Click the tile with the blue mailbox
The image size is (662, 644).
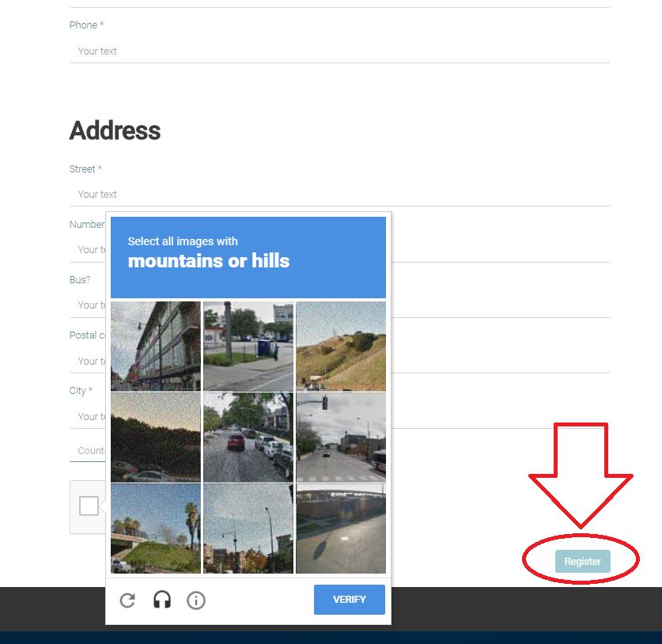coord(248,347)
